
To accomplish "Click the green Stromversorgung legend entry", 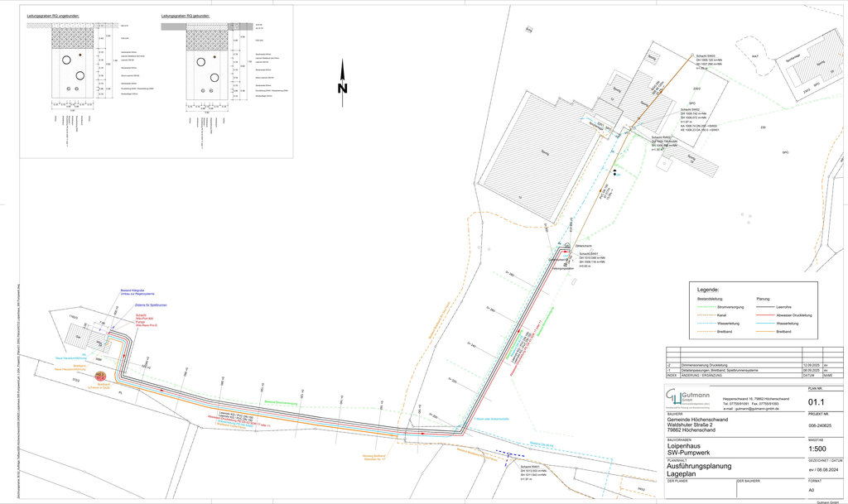I will (x=707, y=305).
